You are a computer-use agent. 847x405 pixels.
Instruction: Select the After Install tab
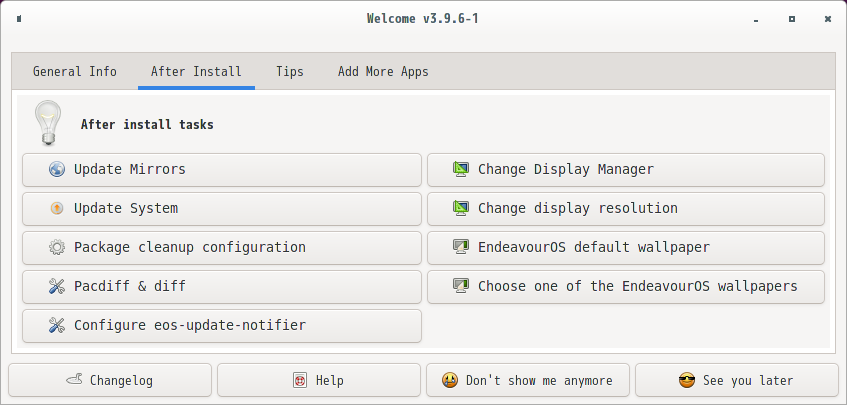click(x=196, y=71)
